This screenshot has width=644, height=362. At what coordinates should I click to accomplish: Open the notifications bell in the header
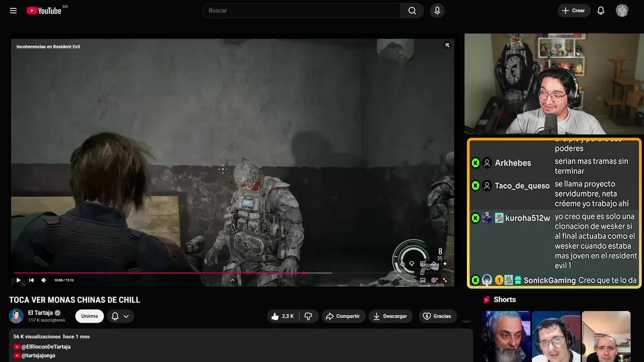pyautogui.click(x=601, y=11)
